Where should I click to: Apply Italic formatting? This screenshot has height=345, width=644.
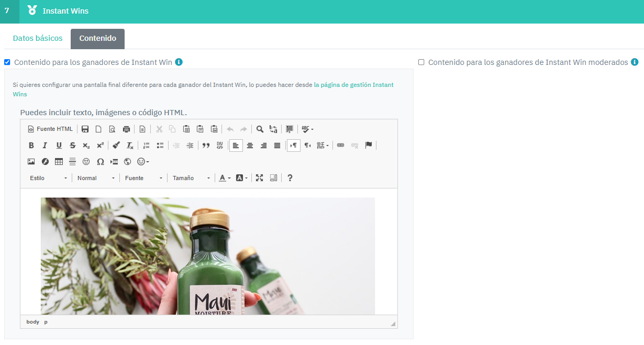[x=45, y=146]
